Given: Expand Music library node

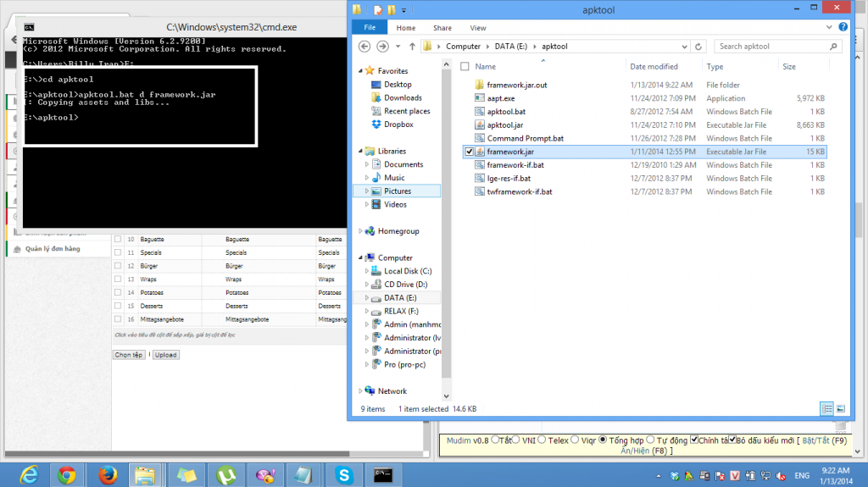Looking at the screenshot, I should 366,178.
